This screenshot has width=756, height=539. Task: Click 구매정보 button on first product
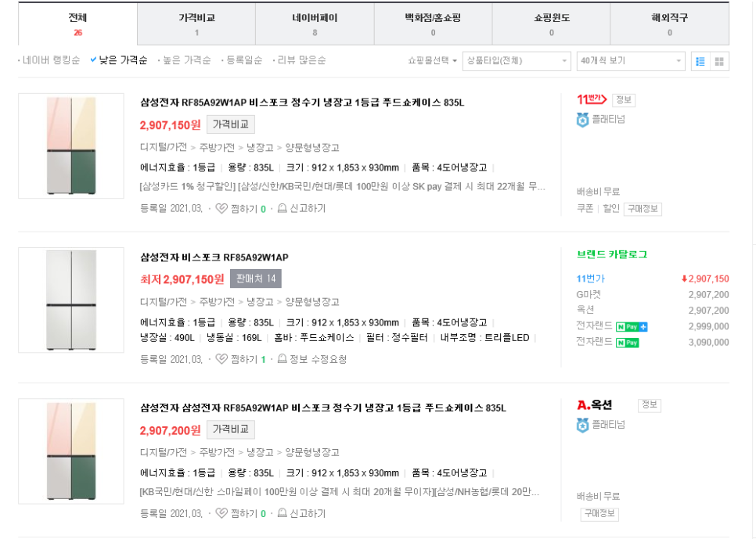click(x=643, y=209)
